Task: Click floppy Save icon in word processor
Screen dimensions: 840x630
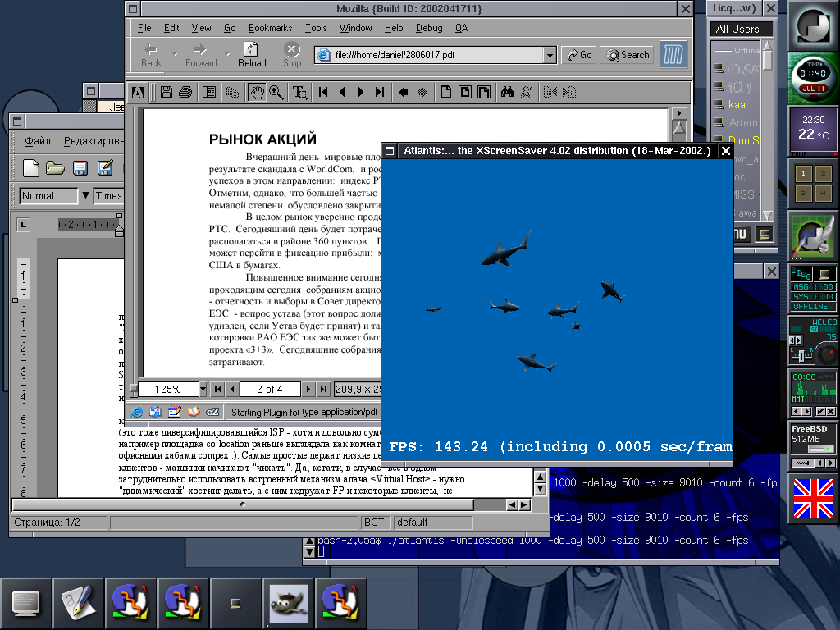Action: point(80,168)
